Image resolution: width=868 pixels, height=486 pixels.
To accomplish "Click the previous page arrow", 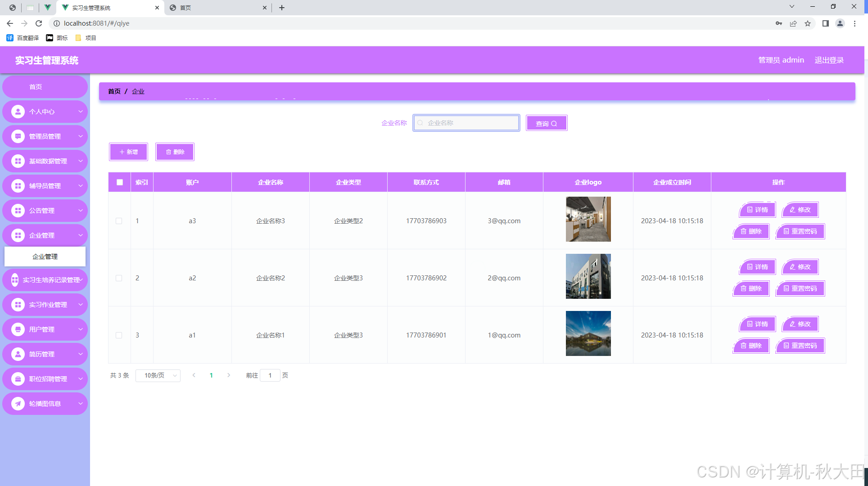I will [194, 375].
